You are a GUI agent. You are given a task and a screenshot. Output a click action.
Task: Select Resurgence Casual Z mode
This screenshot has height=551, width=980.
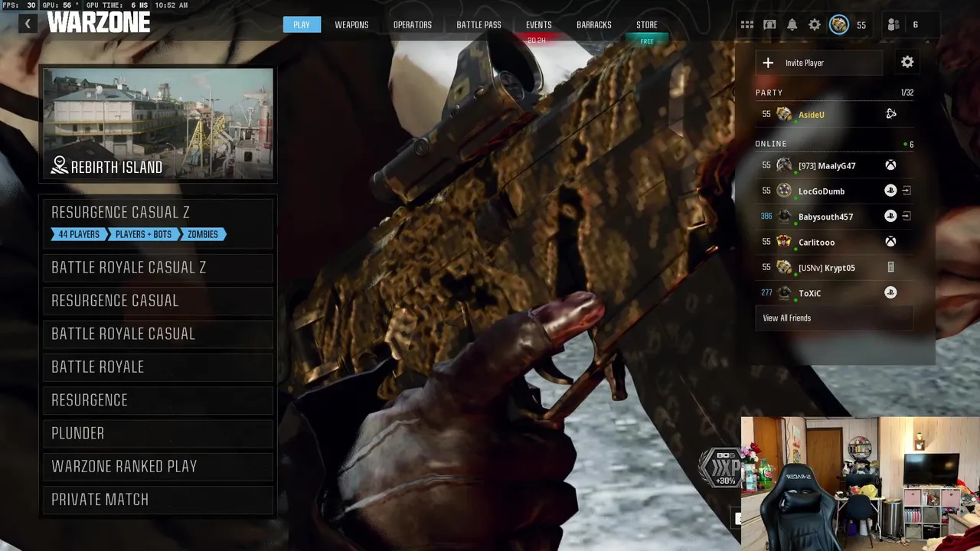pos(158,222)
